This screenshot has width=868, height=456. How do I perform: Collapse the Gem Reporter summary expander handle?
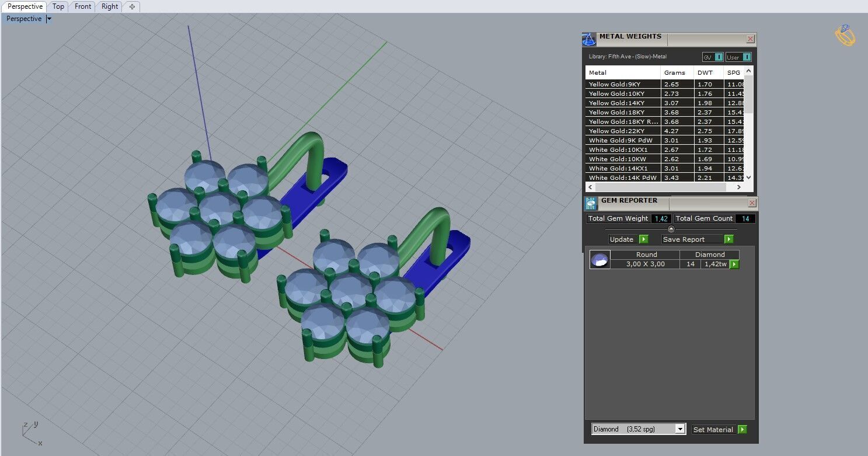(x=671, y=229)
